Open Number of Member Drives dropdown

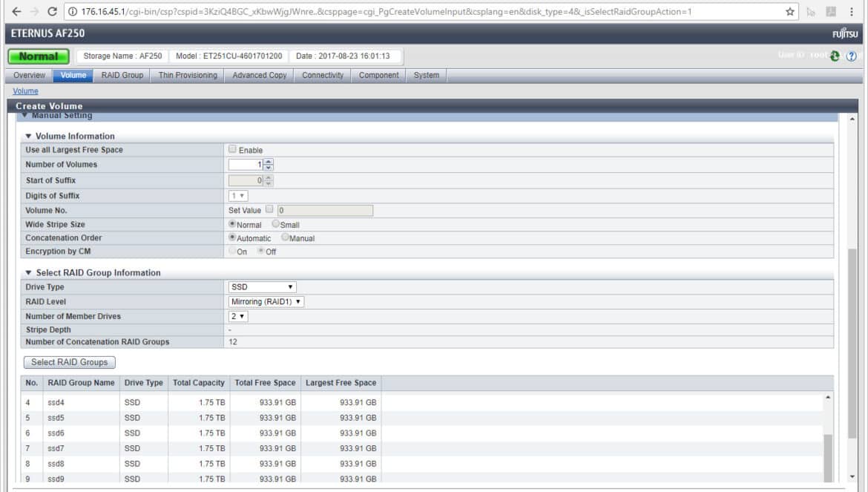pos(238,317)
